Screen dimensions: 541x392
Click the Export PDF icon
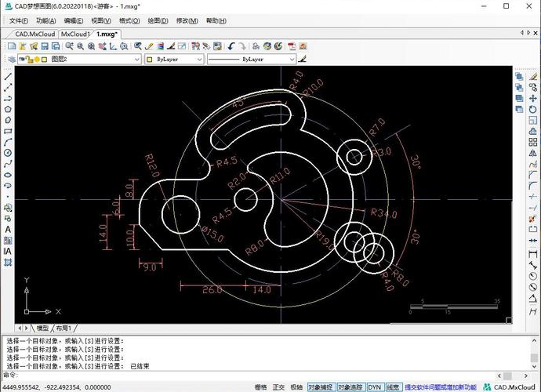pyautogui.click(x=292, y=46)
